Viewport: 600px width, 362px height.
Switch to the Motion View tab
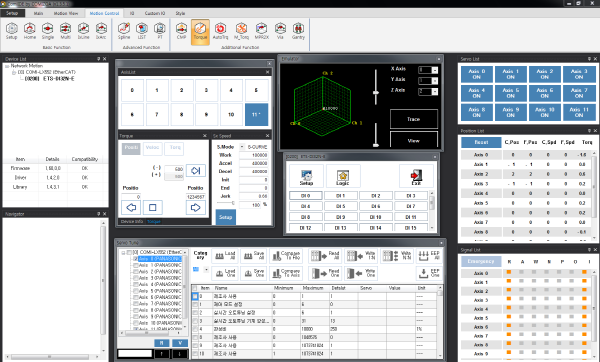[66, 13]
